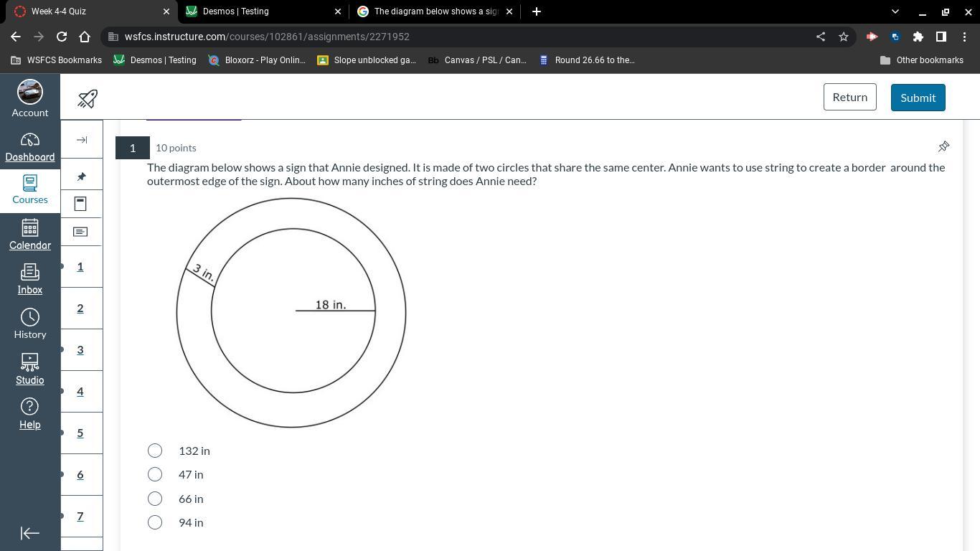980x551 pixels.
Task: Open the Account avatar menu
Action: tap(30, 99)
